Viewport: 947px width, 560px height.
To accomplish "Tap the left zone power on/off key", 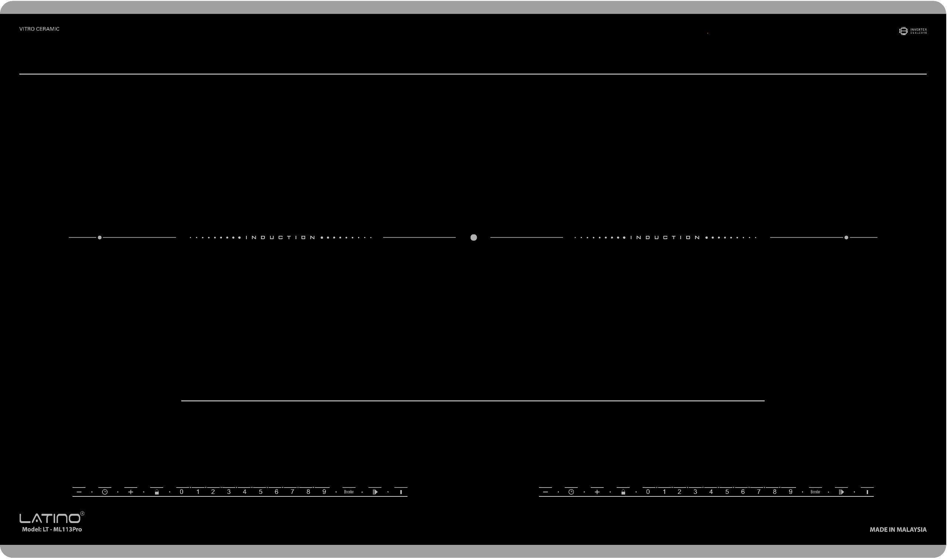I will [401, 492].
